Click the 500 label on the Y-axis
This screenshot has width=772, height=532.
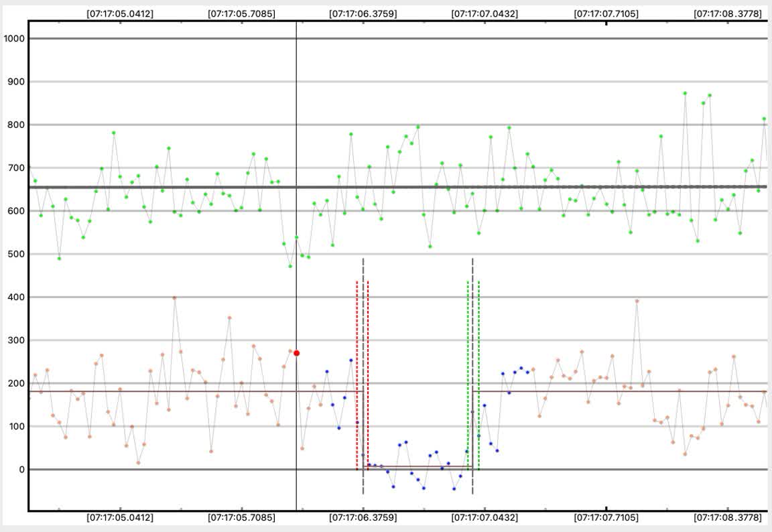tap(16, 254)
